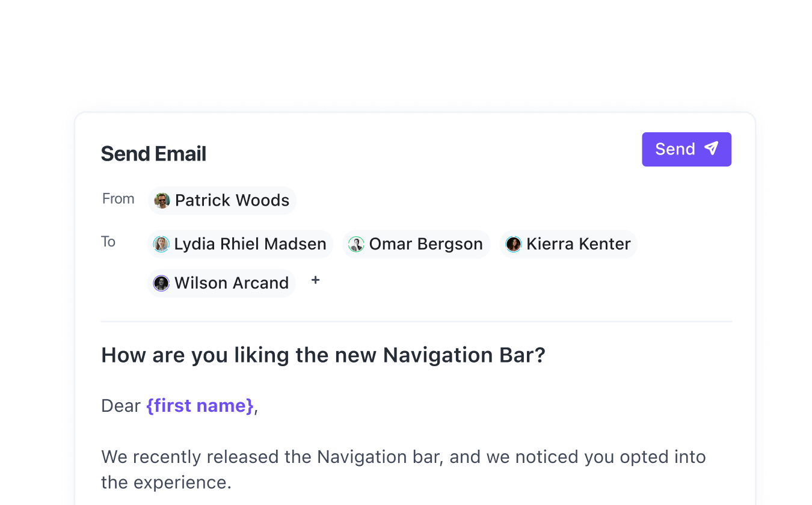Click the 'Send Email' heading
Viewport: 812px width, 505px height.
click(x=153, y=154)
